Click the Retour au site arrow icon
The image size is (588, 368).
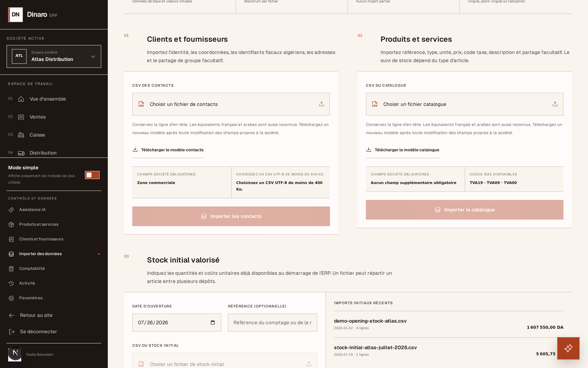12,315
